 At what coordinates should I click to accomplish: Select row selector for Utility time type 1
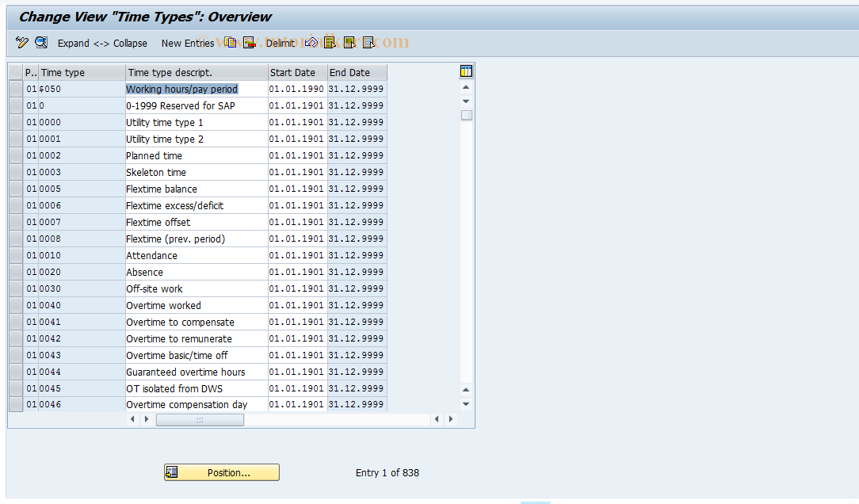16,122
